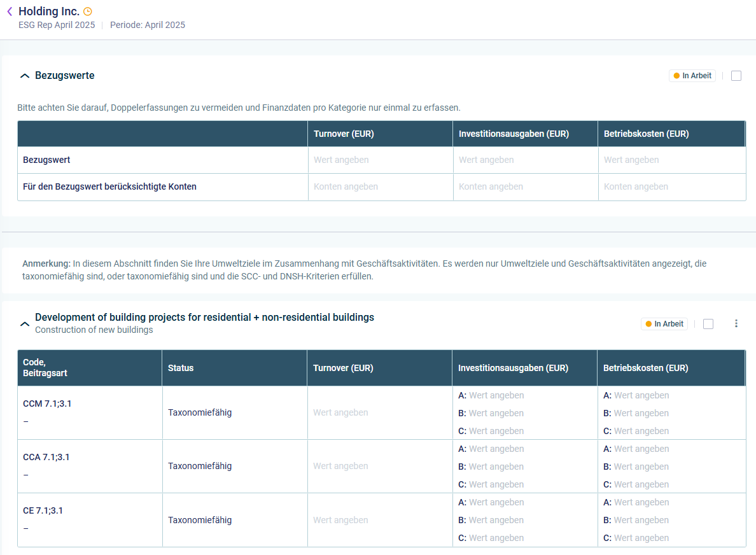Collapse the Development of building projects section

tap(25, 324)
